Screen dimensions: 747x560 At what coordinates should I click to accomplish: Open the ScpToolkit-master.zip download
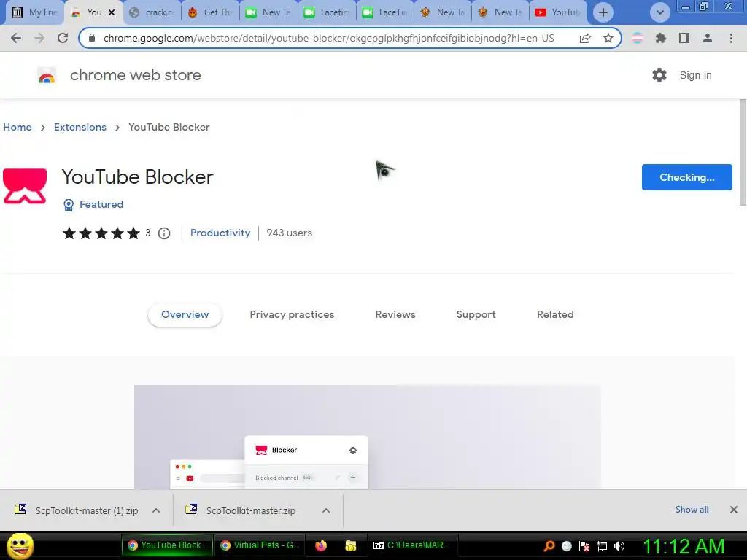tap(241, 510)
